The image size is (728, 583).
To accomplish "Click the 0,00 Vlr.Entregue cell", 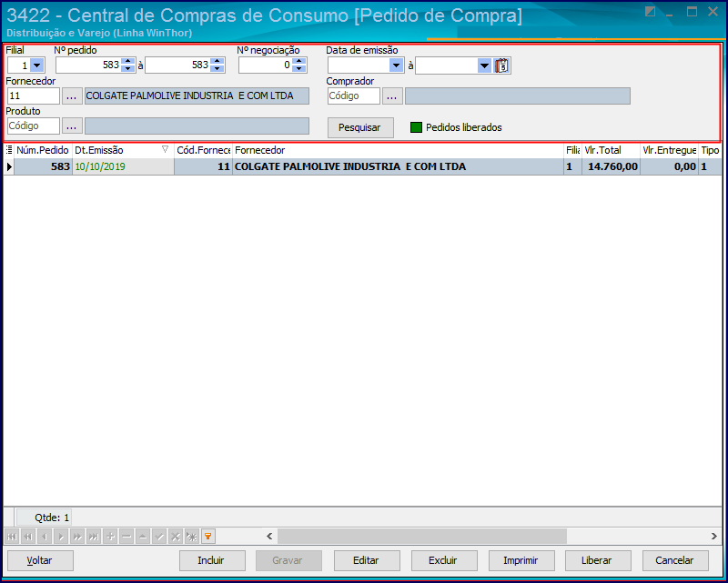I will (x=669, y=166).
